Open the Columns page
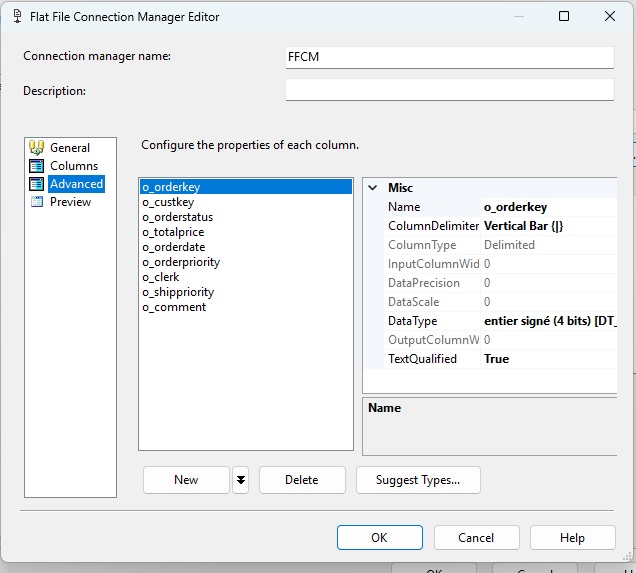This screenshot has height=573, width=636. pos(74,166)
